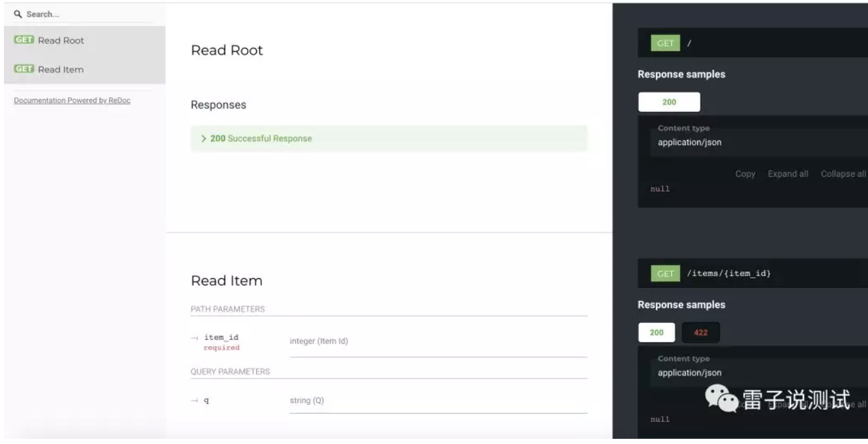Open Documentation Powered by ReDoc link
This screenshot has width=868, height=444.
[x=72, y=100]
